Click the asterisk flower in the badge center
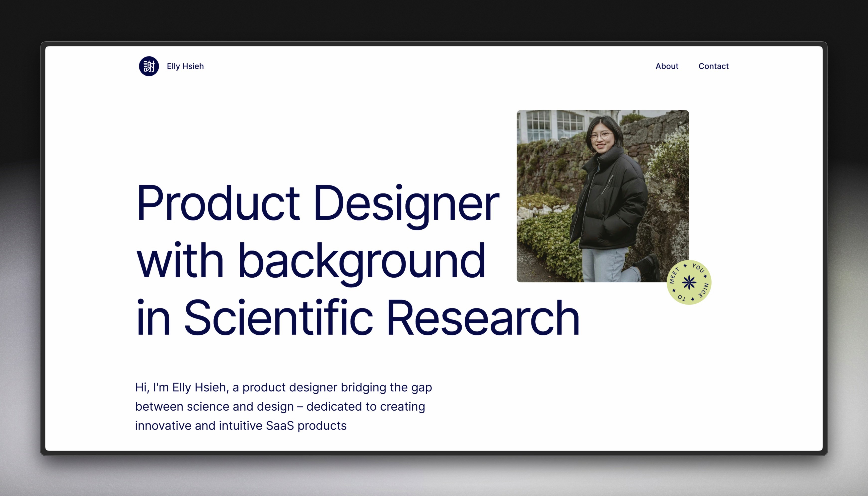Screen dimensions: 868x496 click(x=689, y=282)
